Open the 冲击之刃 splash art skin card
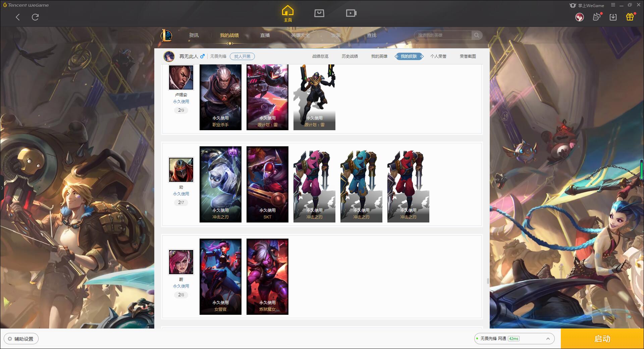Image resolution: width=644 pixels, height=349 pixels. point(220,184)
